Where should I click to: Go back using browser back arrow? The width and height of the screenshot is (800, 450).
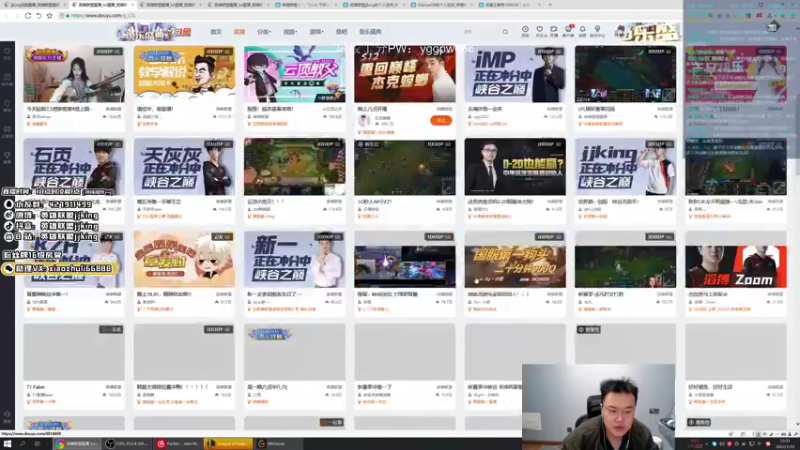point(7,16)
